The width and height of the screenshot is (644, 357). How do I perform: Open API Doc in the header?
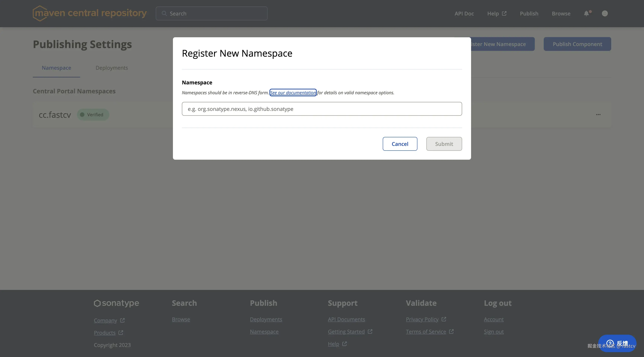coord(464,13)
